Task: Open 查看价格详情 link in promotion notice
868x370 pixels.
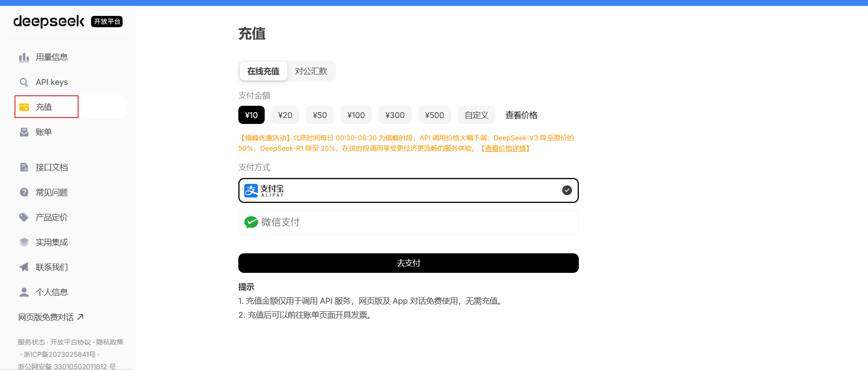Action: [x=505, y=148]
